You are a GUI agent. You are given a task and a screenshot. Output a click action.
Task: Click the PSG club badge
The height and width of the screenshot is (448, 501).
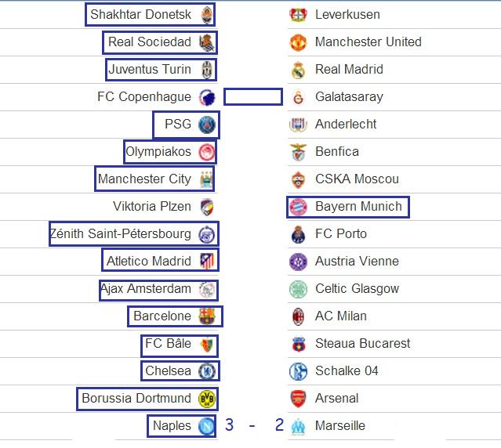[x=207, y=125]
